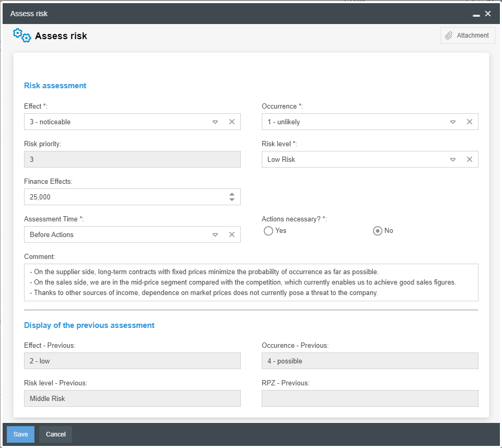The width and height of the screenshot is (502, 448).
Task: Click into the Finance Effects number field
Action: 120,197
